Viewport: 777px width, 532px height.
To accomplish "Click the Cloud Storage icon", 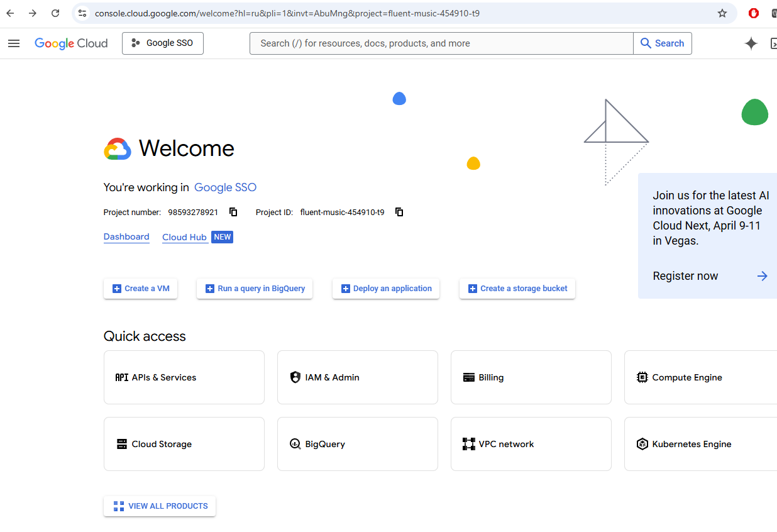I will tap(122, 444).
